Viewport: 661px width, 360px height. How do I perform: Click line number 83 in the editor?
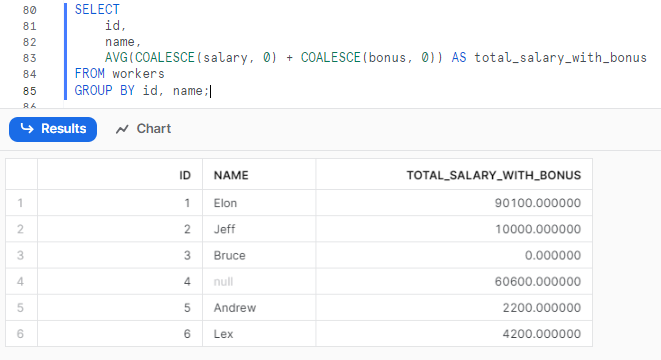pos(30,58)
